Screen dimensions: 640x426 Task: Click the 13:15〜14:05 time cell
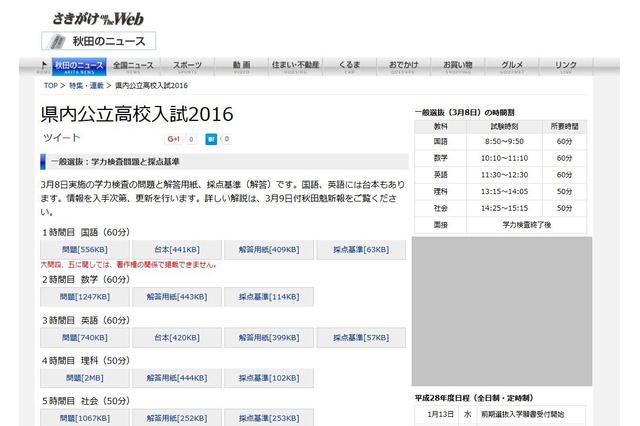[504, 192]
